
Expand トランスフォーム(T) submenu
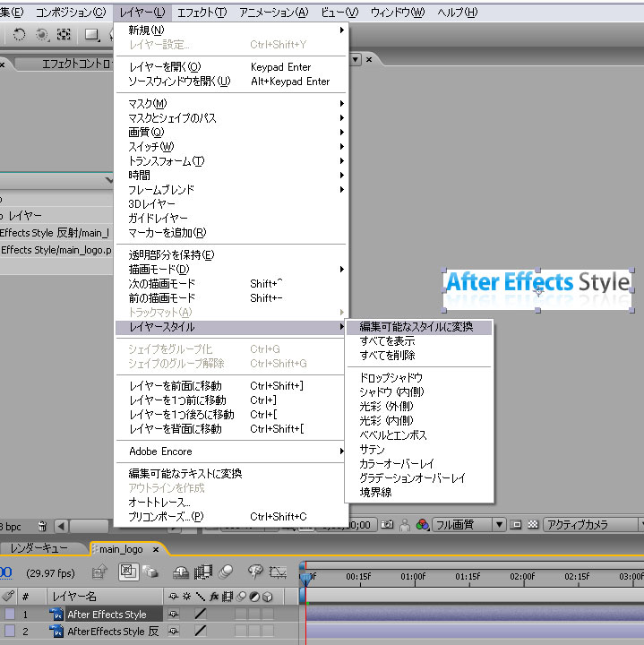(x=231, y=161)
